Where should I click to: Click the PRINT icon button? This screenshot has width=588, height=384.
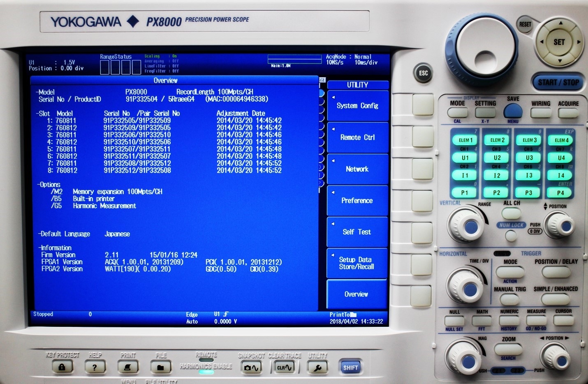128,367
